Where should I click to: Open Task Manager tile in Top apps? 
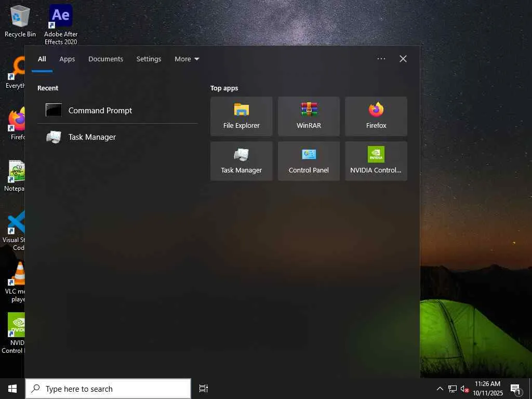click(x=241, y=161)
